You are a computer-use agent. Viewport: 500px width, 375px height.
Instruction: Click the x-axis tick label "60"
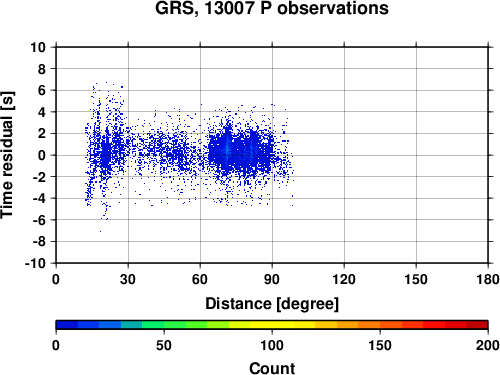[200, 279]
